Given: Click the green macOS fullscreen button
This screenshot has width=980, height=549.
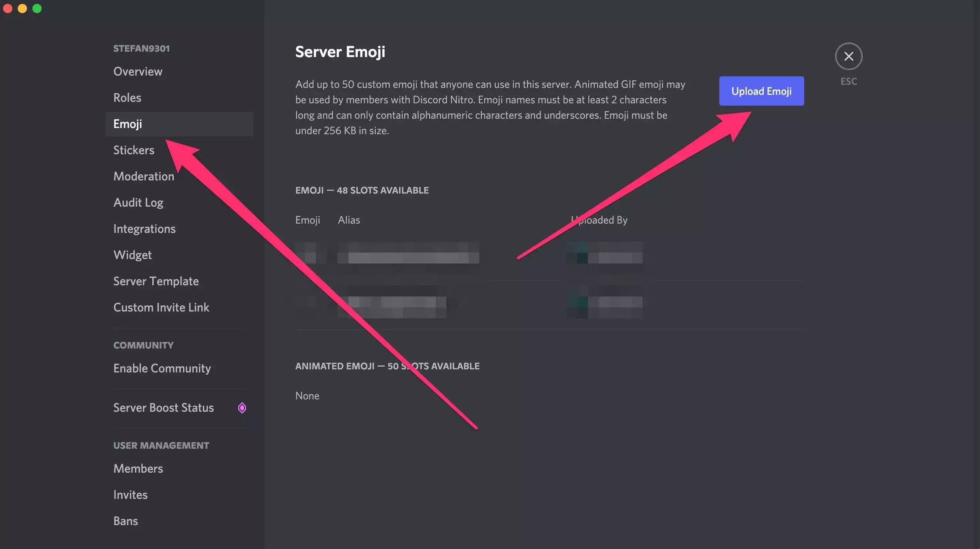Looking at the screenshot, I should (37, 8).
